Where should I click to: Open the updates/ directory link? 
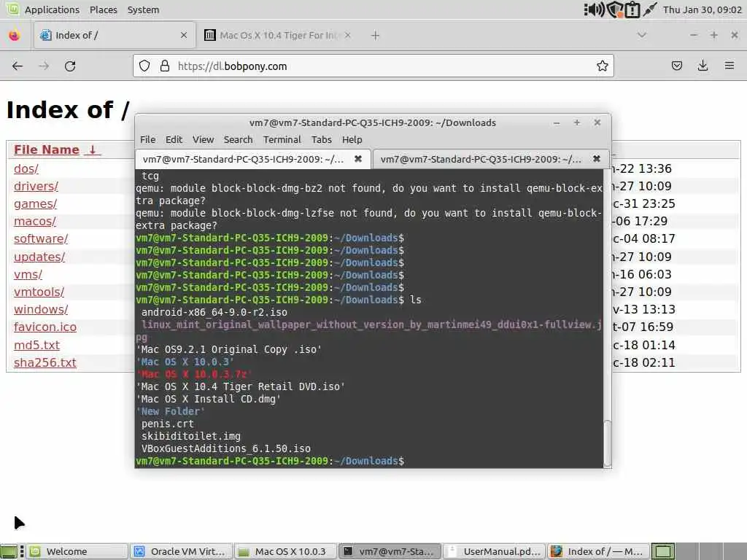pyautogui.click(x=39, y=257)
